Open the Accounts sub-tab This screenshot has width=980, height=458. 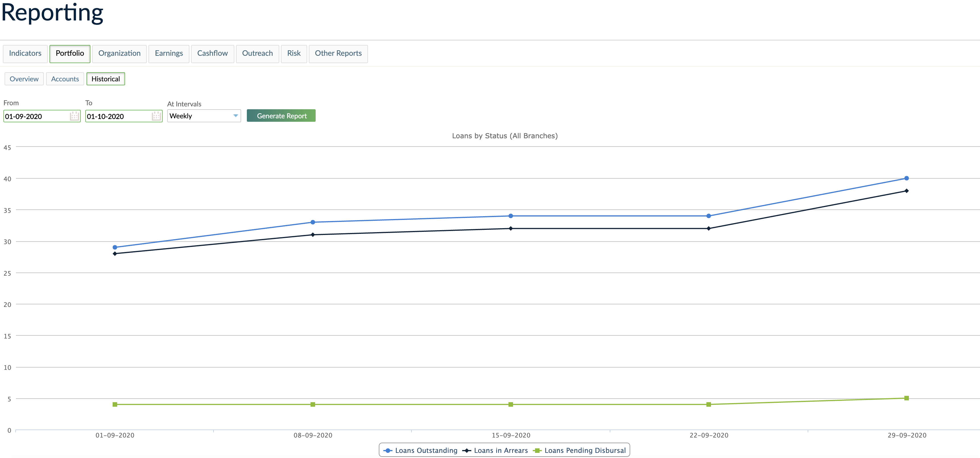(x=65, y=79)
